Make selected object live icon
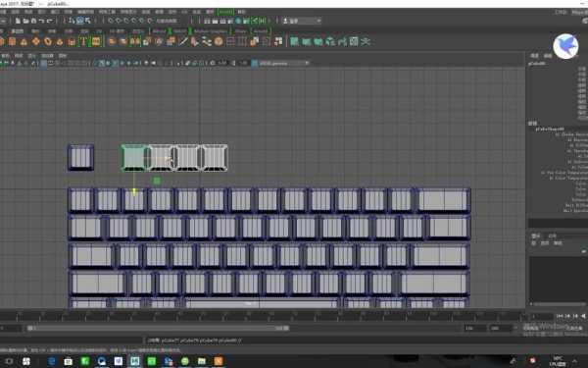The width and height of the screenshot is (588, 368). tap(150, 21)
